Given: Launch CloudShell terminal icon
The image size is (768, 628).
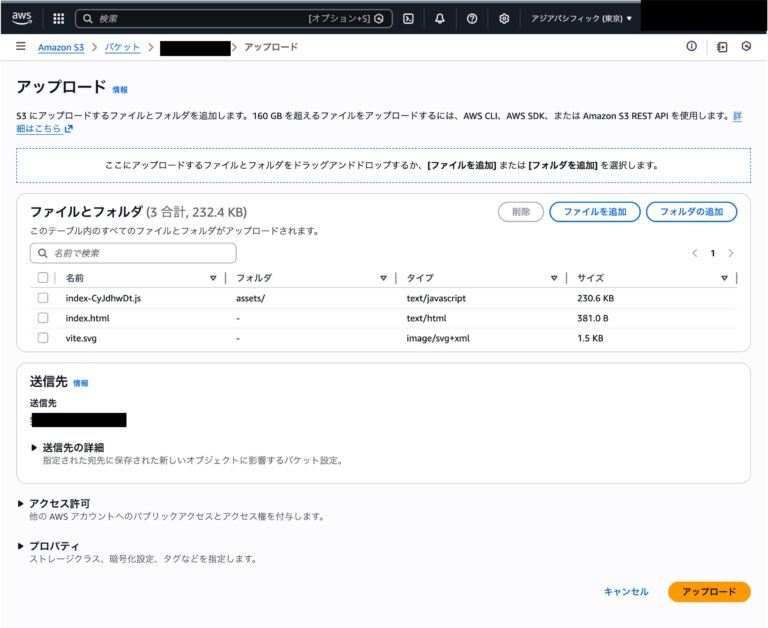Looking at the screenshot, I should 408,18.
